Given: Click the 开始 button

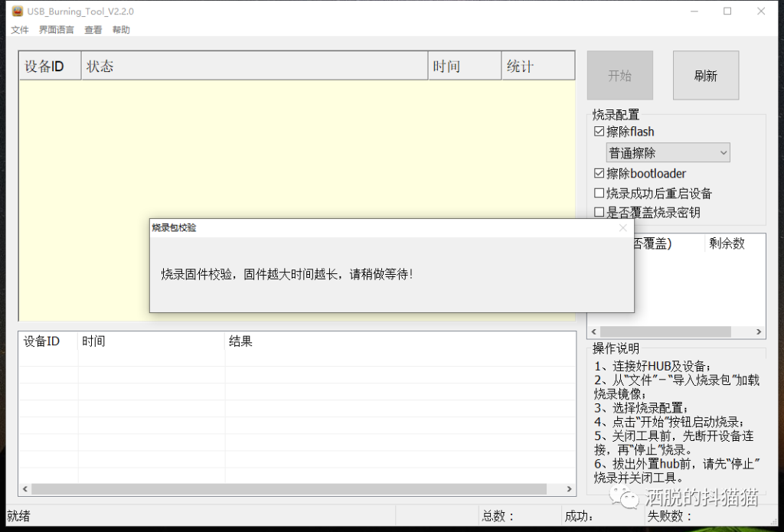Looking at the screenshot, I should pyautogui.click(x=619, y=76).
